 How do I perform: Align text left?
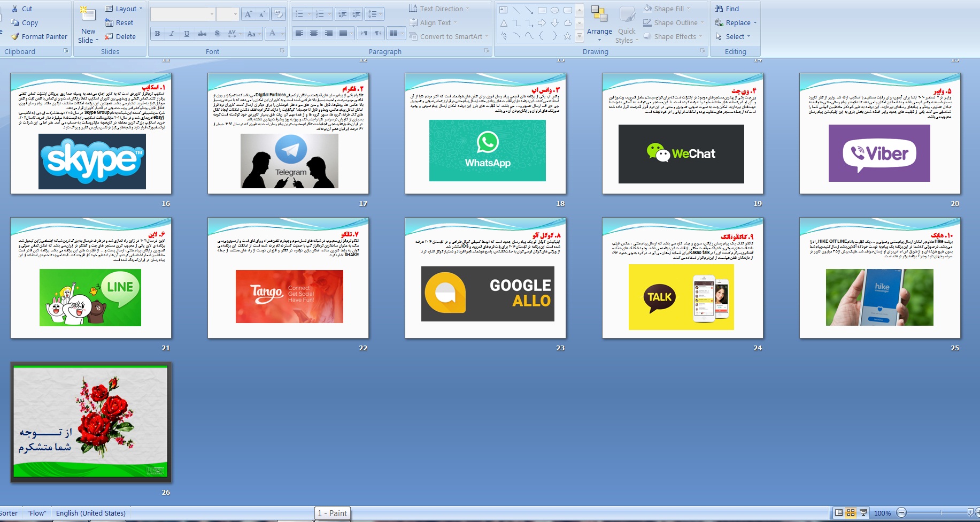coord(299,33)
